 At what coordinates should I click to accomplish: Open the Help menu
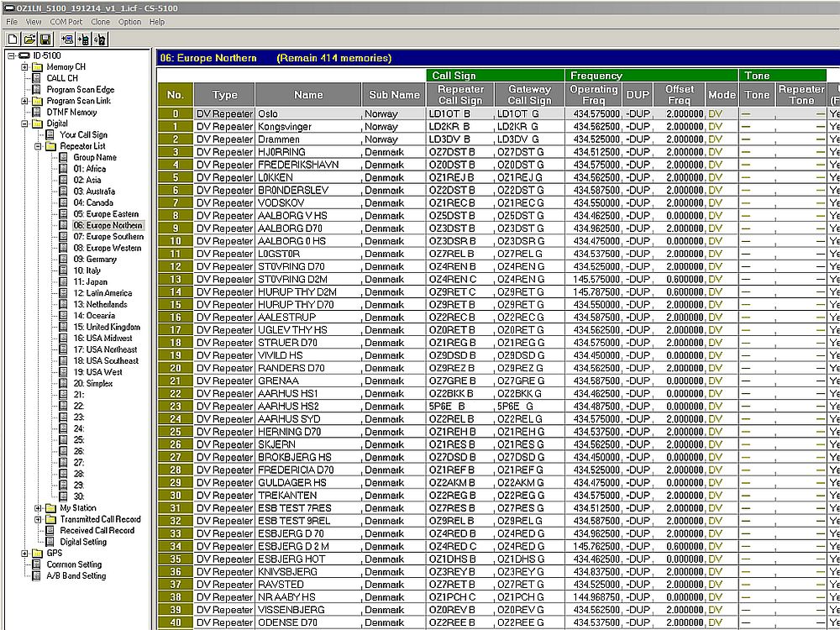157,22
